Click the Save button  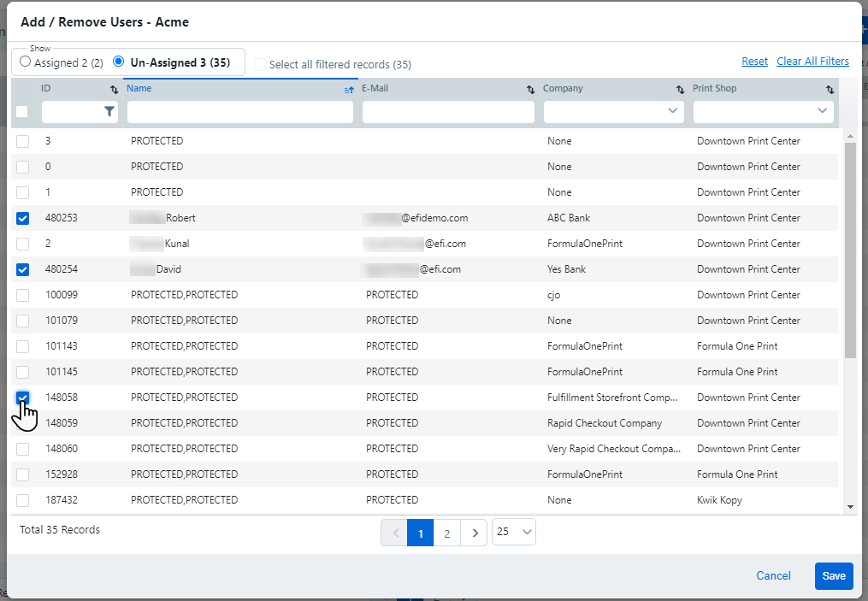point(833,576)
